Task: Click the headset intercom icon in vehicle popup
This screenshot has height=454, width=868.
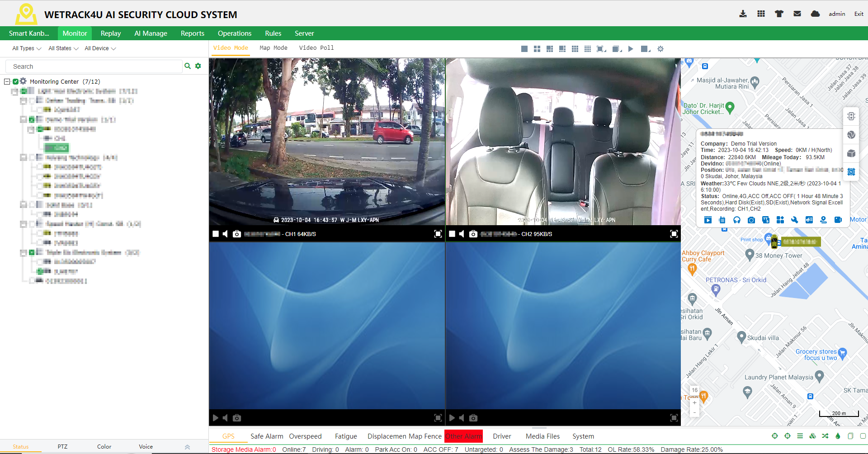Action: [736, 220]
